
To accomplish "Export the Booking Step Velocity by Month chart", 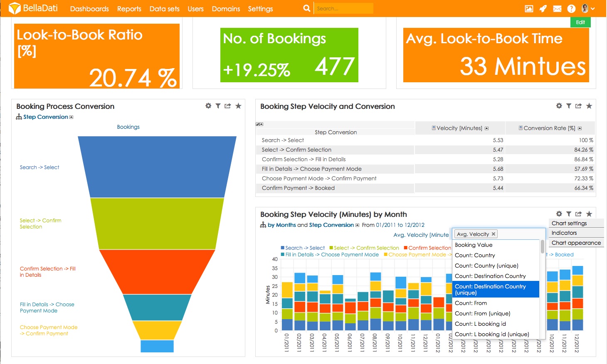I will (x=578, y=214).
